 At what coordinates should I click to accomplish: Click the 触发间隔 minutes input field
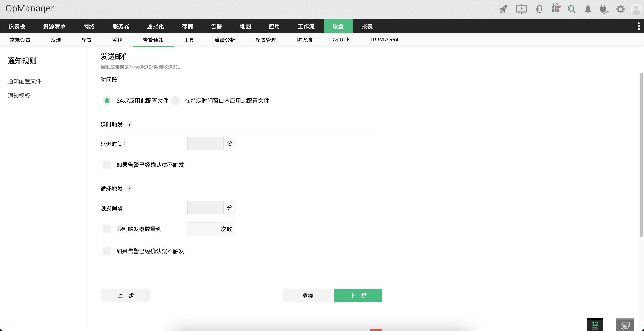coord(205,208)
